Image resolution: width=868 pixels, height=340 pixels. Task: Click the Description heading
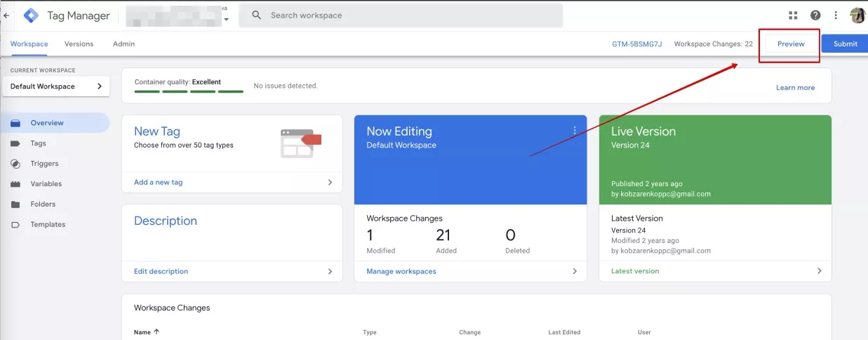point(166,221)
